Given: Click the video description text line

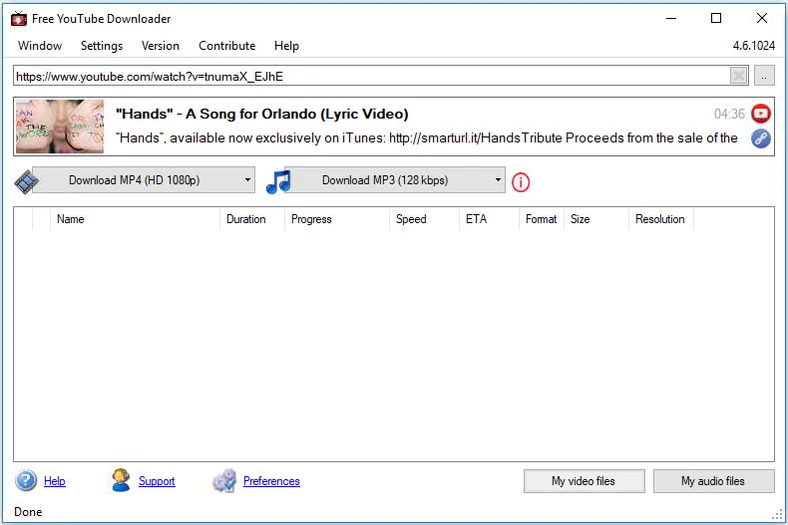Looking at the screenshot, I should click(427, 138).
